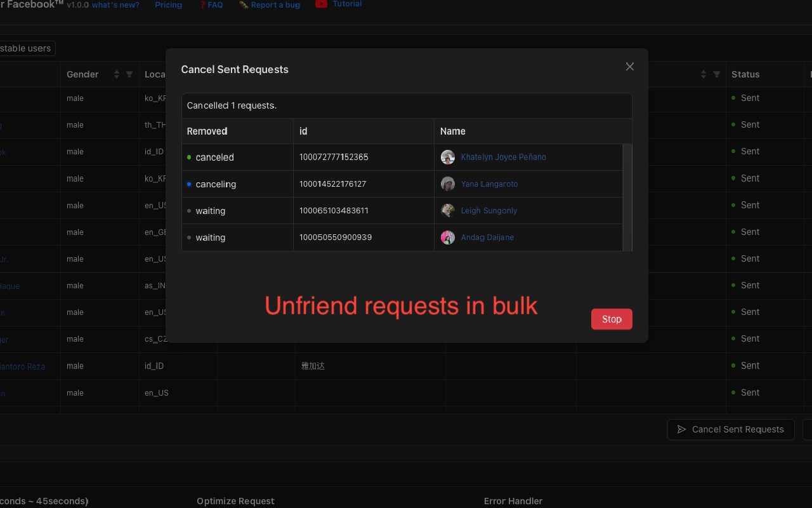Open the what's new? link
Image resolution: width=812 pixels, height=508 pixels.
tap(115, 4)
